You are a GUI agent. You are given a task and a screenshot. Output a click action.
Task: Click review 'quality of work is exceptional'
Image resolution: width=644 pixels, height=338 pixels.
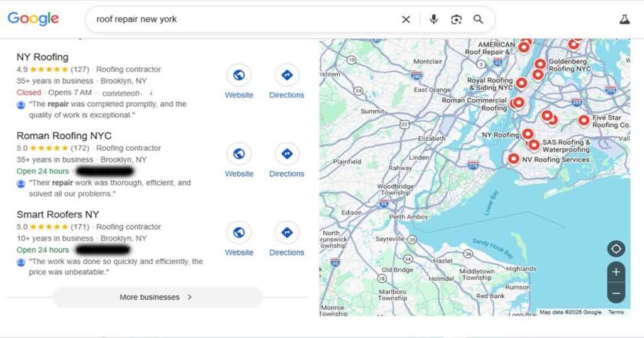[x=82, y=115]
